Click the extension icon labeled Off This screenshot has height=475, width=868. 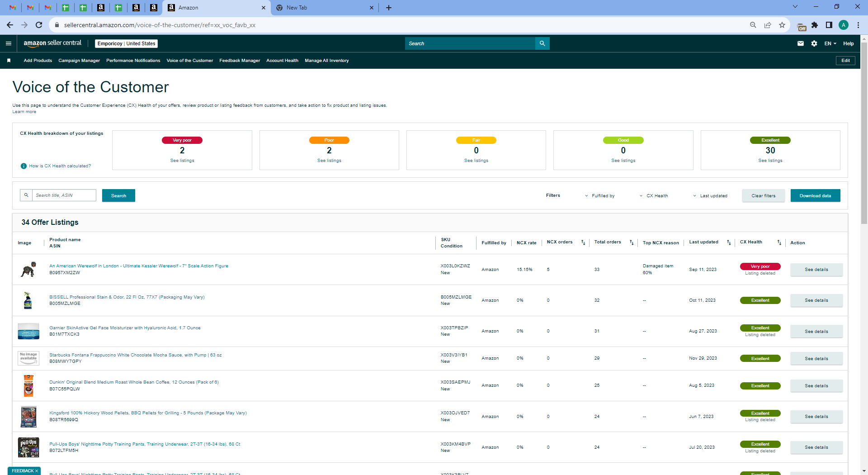click(x=801, y=26)
